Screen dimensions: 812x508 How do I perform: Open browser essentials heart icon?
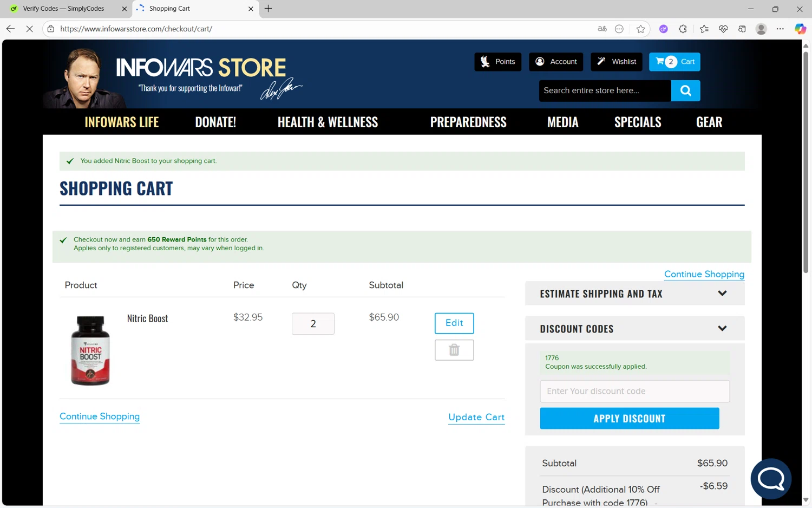(x=723, y=29)
